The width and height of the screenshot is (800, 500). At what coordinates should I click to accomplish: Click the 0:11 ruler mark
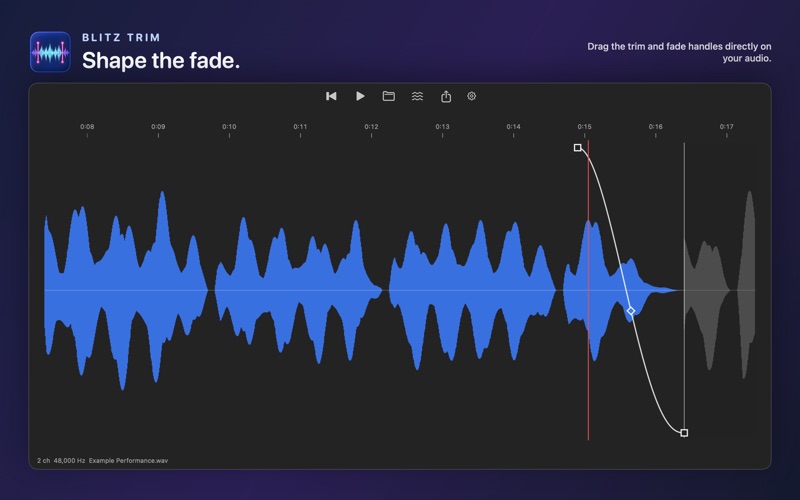(300, 127)
